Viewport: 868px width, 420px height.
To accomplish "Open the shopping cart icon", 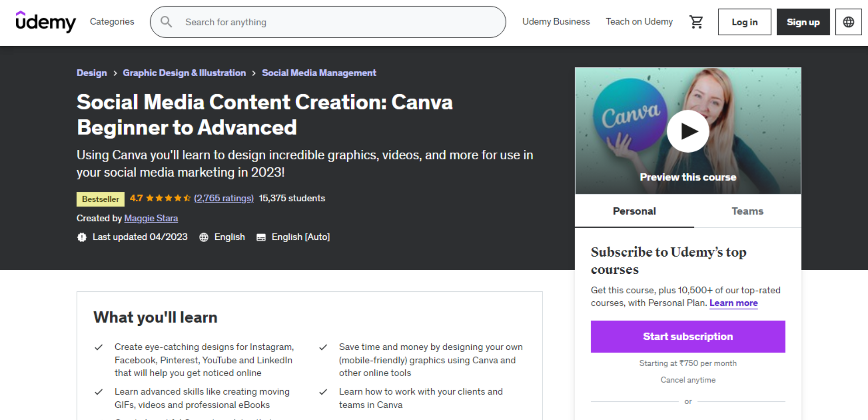I will 696,22.
